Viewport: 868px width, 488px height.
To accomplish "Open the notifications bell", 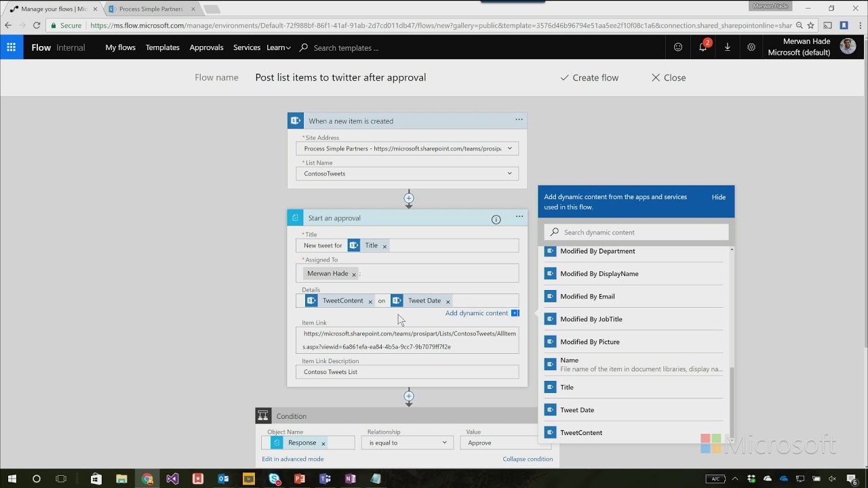I will pos(703,47).
